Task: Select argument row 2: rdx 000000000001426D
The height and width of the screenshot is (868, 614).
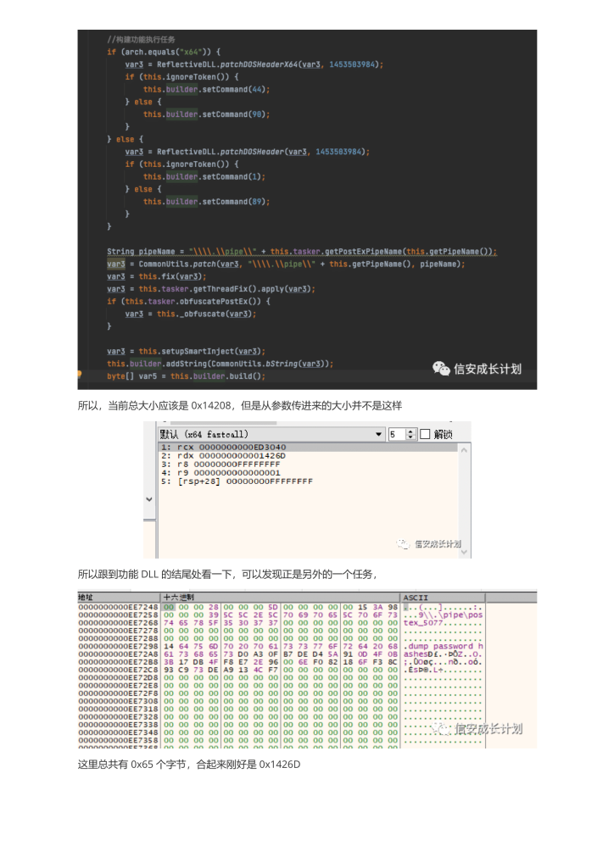Action: 309,455
